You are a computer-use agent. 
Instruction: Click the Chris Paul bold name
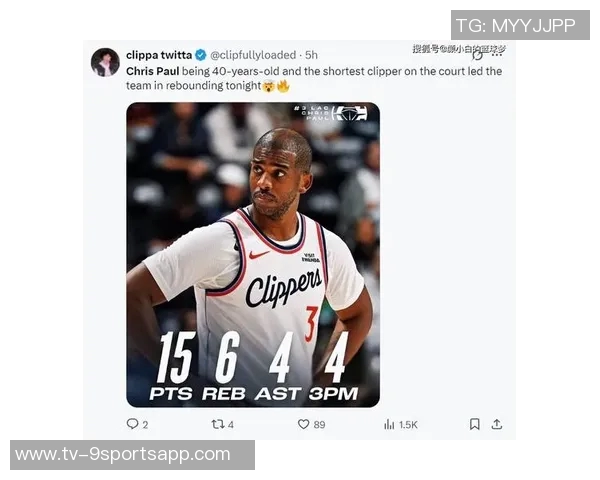pos(153,71)
